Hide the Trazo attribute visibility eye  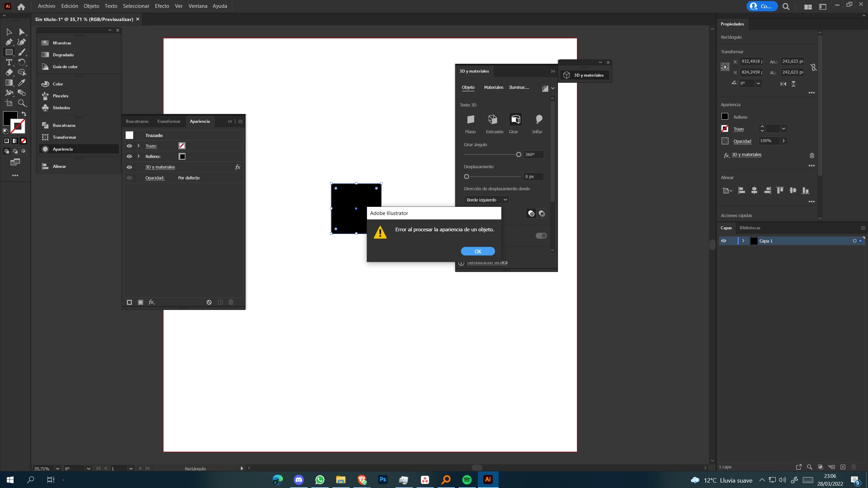pyautogui.click(x=129, y=146)
